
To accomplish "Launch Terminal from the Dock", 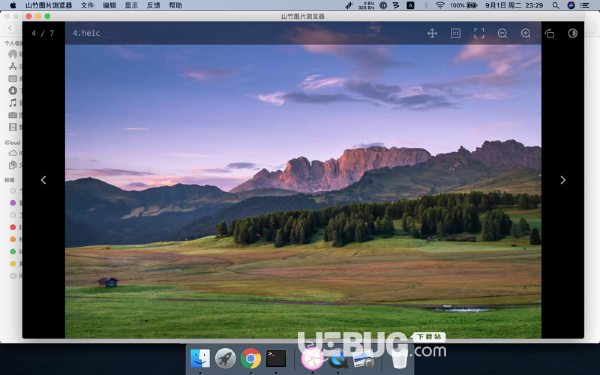I will coord(276,359).
